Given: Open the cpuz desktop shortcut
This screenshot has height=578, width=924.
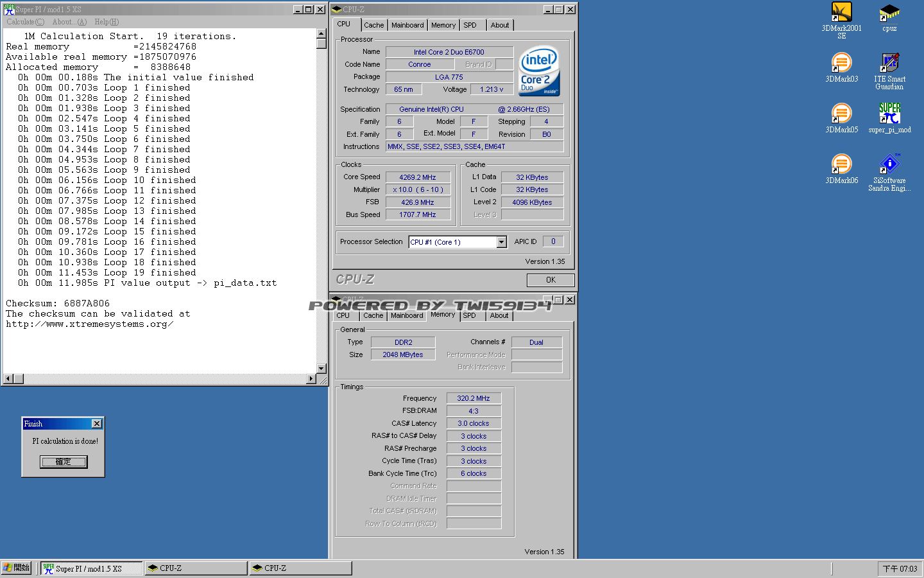Looking at the screenshot, I should [889, 13].
